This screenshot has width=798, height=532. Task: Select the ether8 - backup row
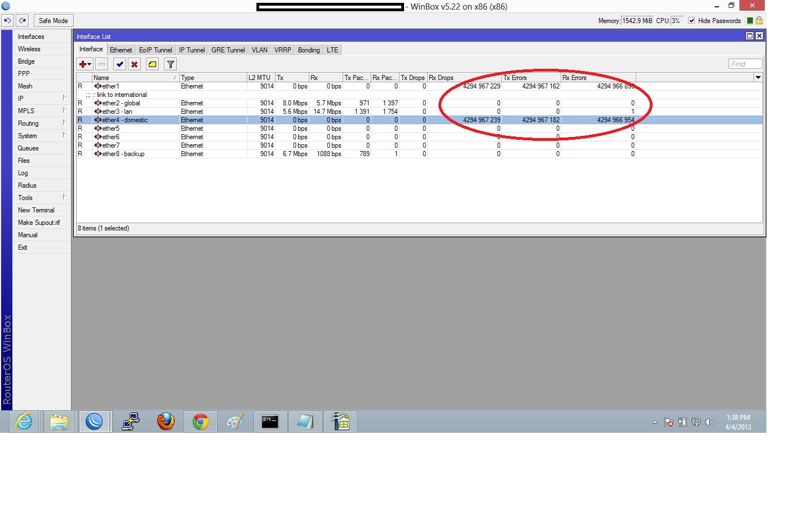419,154
